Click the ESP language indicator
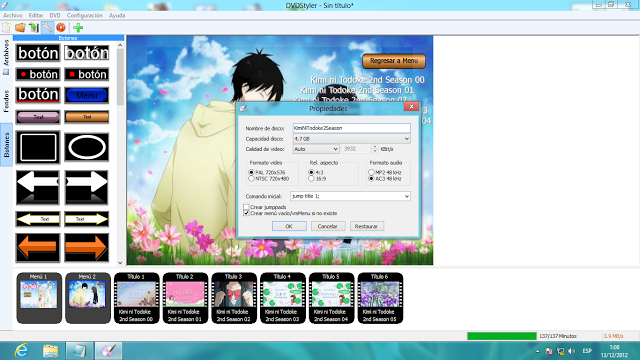 pyautogui.click(x=587, y=351)
